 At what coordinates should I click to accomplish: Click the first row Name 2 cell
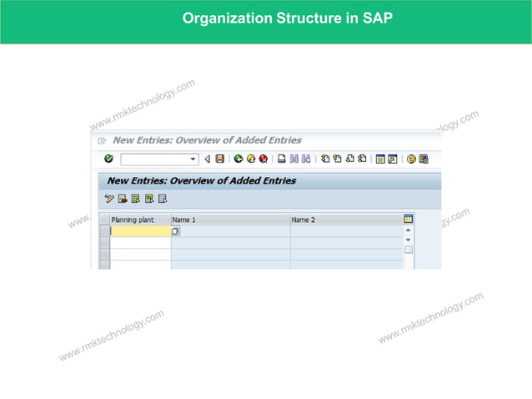[x=346, y=231]
